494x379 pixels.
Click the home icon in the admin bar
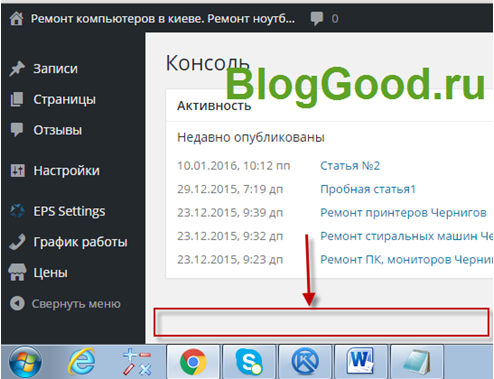pos(16,18)
